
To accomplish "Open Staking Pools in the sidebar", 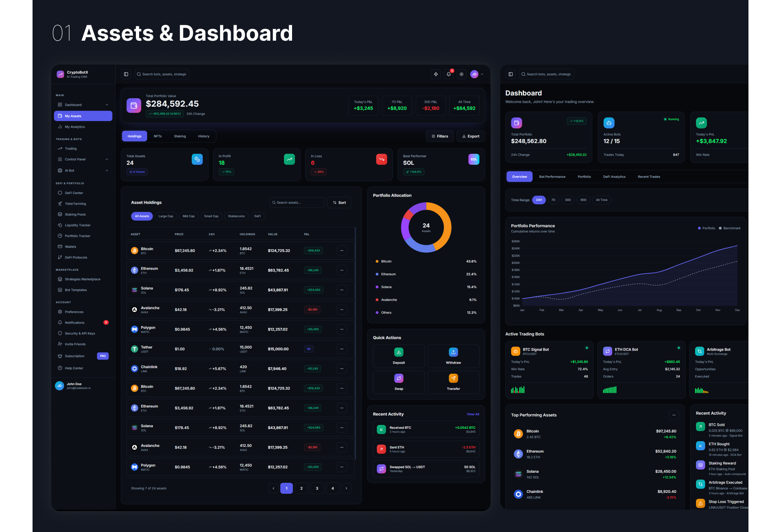I will point(83,214).
